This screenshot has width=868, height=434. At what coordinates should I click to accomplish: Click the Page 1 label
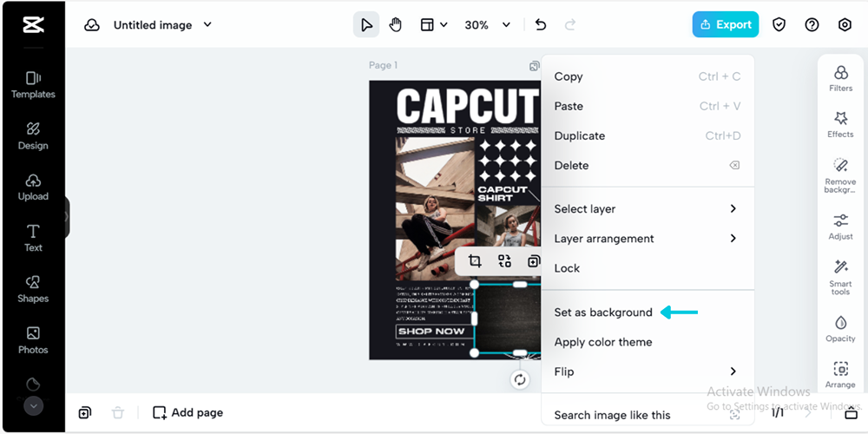tap(383, 65)
